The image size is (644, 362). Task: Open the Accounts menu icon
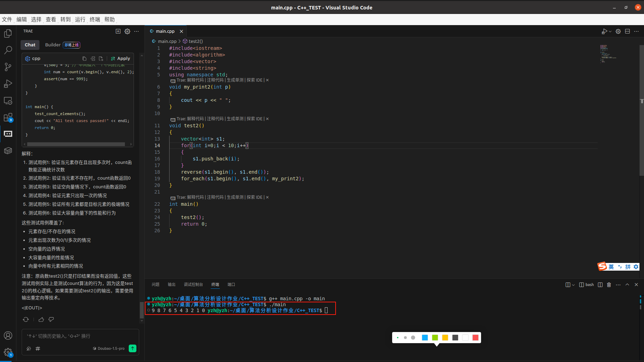8,335
